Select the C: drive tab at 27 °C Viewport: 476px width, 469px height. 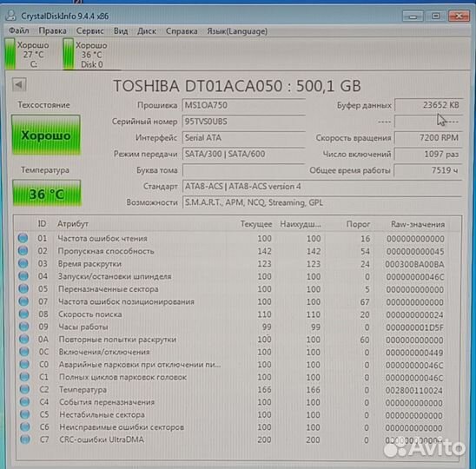[x=27, y=55]
